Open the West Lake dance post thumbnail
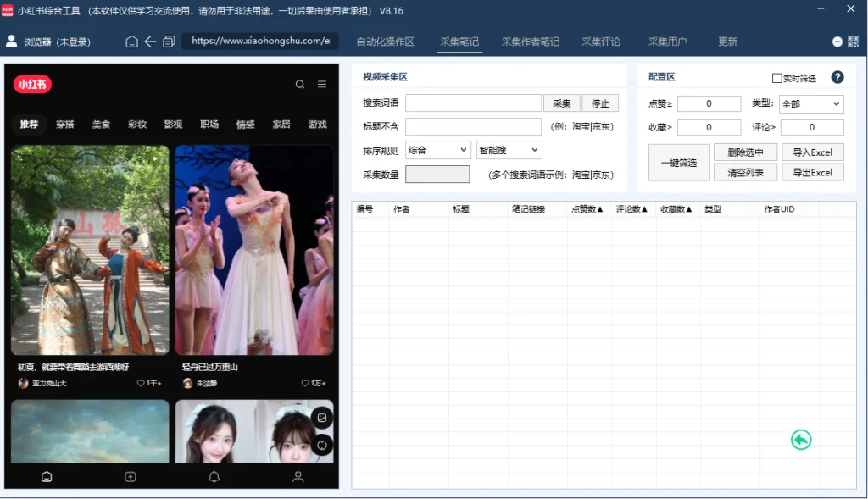 [90, 250]
